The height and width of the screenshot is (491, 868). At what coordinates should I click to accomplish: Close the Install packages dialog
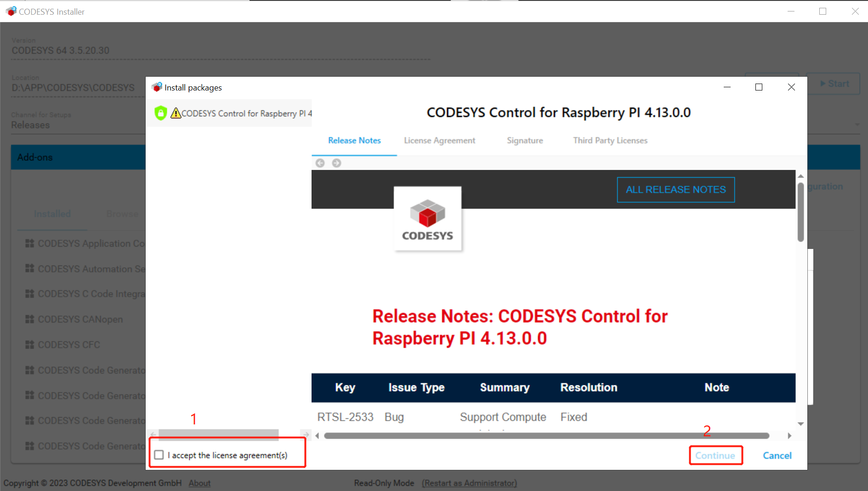(x=791, y=87)
